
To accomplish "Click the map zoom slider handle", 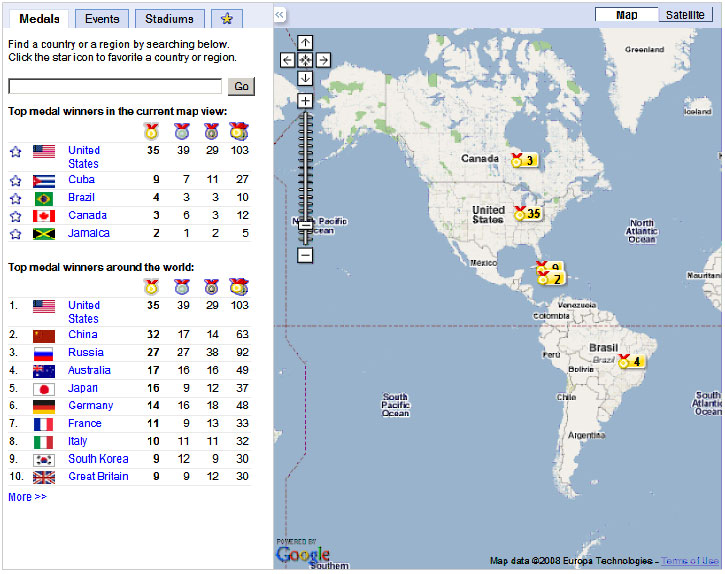I will point(305,226).
